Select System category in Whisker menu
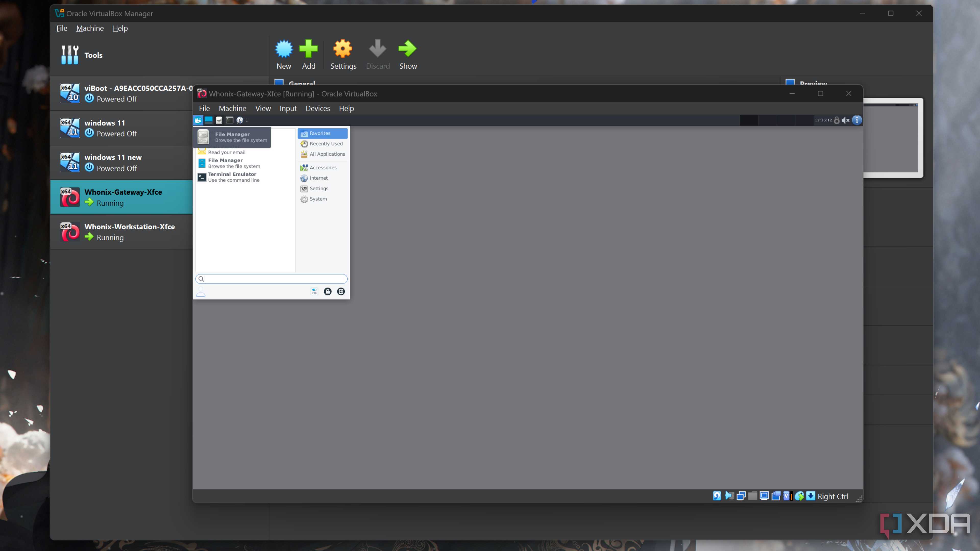 (x=322, y=199)
